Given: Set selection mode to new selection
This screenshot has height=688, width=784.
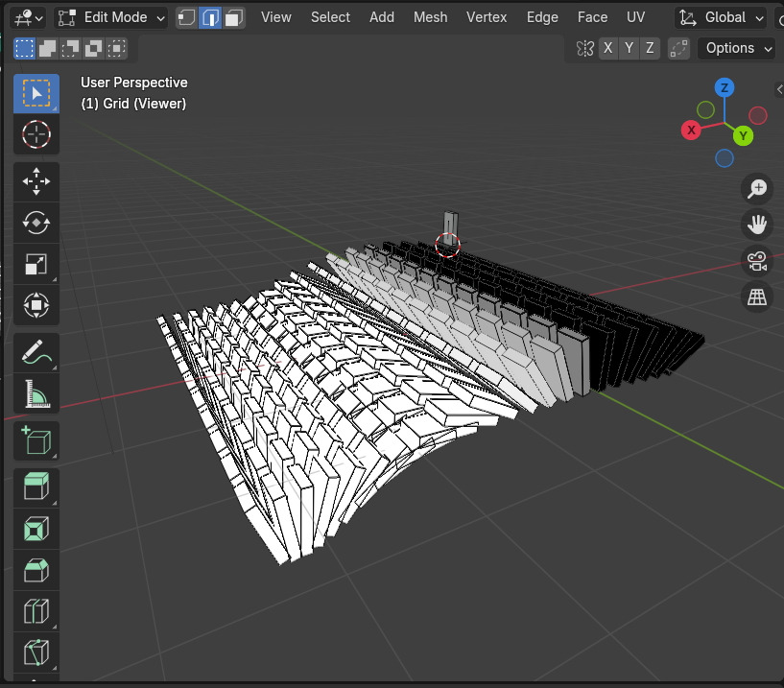Looking at the screenshot, I should pyautogui.click(x=25, y=49).
